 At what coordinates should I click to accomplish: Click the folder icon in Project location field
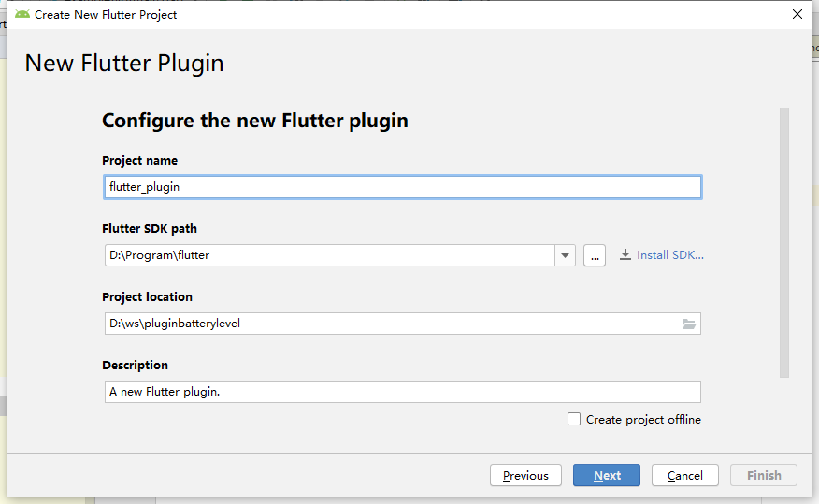pos(689,324)
